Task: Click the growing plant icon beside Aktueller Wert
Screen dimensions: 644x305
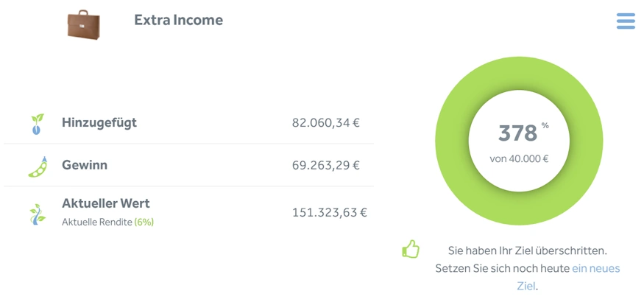Action: (37, 214)
